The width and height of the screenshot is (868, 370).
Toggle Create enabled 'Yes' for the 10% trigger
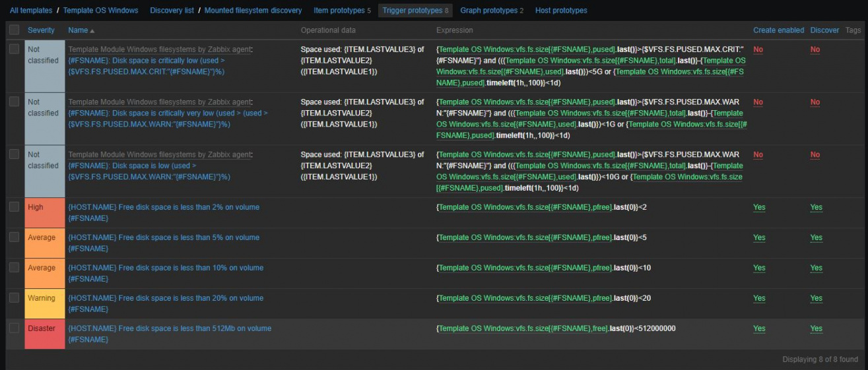tap(759, 268)
